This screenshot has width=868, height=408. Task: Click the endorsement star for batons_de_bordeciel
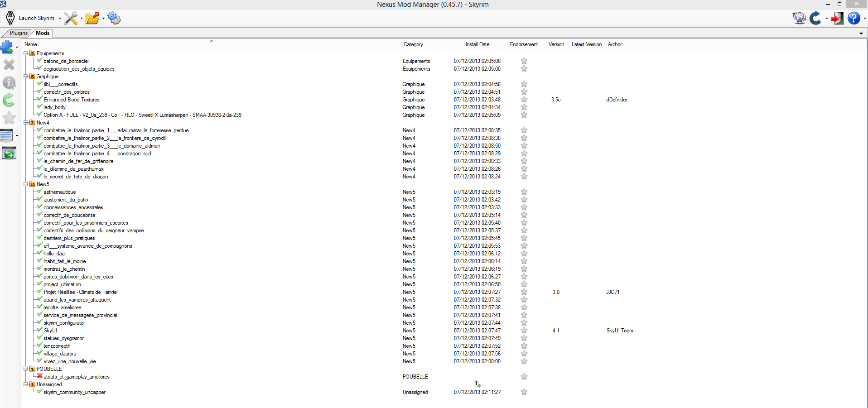pyautogui.click(x=524, y=61)
